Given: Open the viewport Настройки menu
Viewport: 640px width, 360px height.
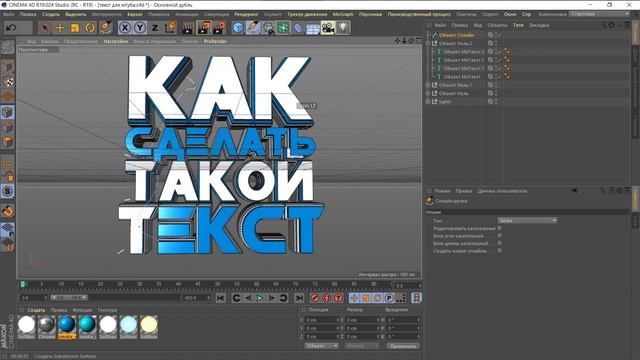Looking at the screenshot, I should [x=116, y=41].
